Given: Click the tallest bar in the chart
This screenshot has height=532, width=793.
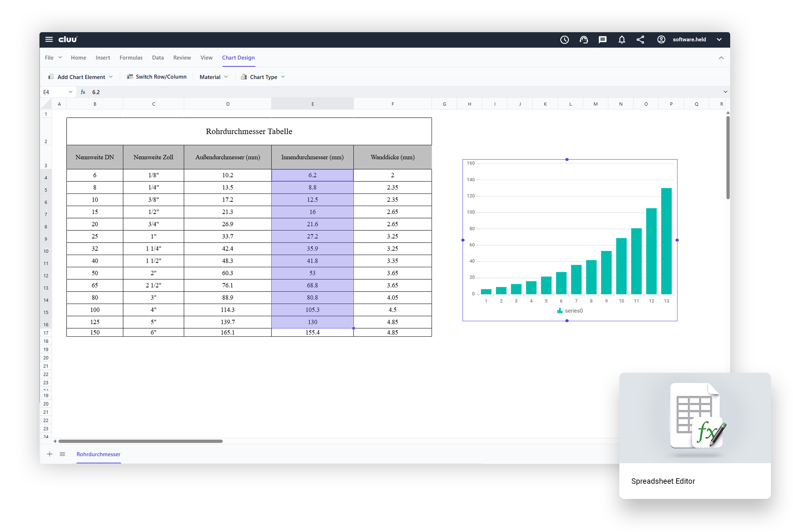Looking at the screenshot, I should [x=666, y=241].
